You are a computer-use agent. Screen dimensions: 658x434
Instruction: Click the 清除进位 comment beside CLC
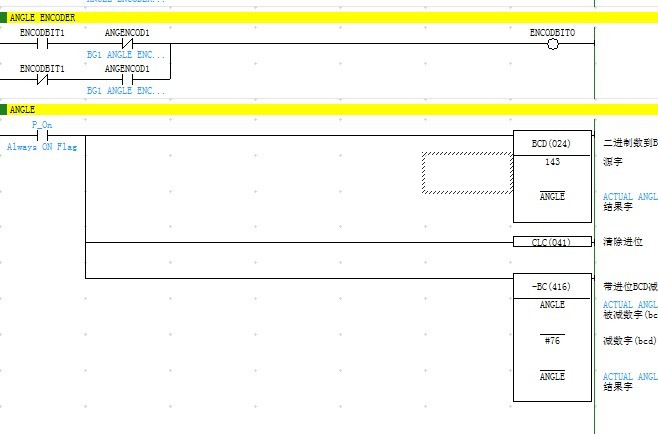click(x=623, y=242)
